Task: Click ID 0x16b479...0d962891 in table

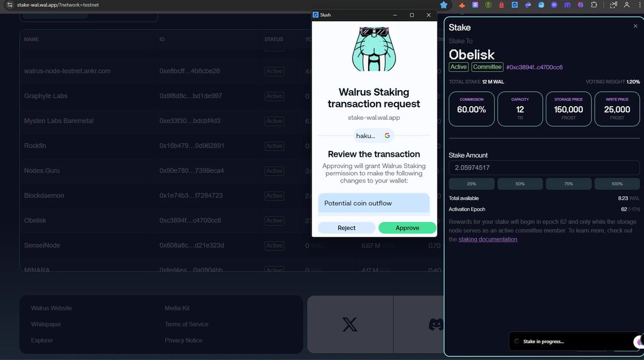Action: click(192, 146)
